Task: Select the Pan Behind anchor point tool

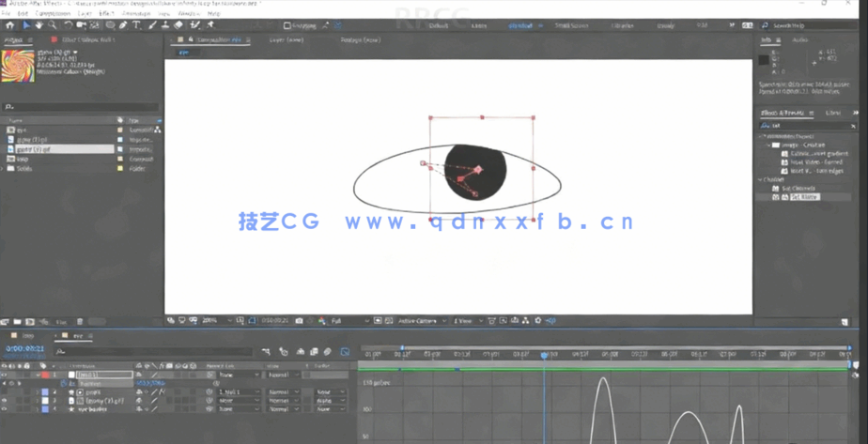Action: pos(95,25)
